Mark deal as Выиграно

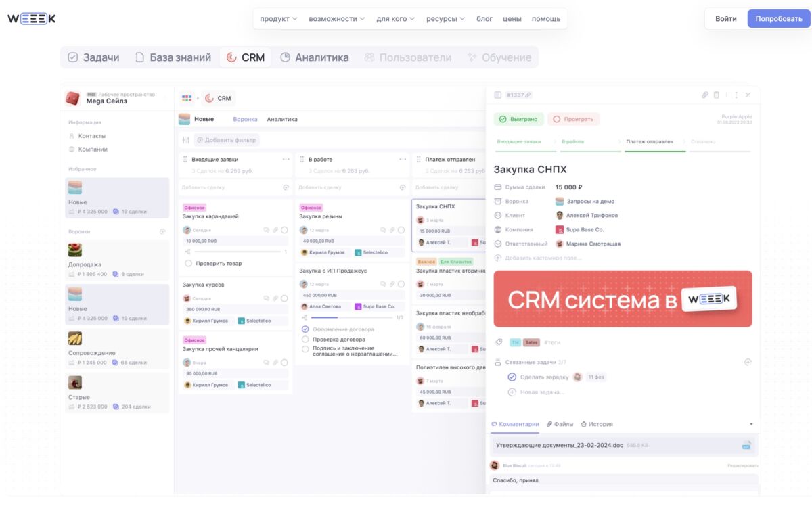(518, 119)
